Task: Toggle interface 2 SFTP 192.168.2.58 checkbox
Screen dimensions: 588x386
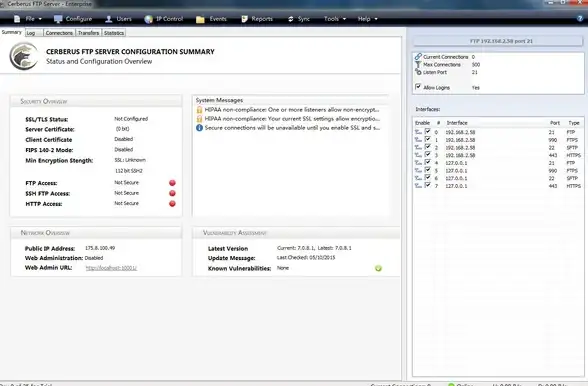Action: coord(428,147)
